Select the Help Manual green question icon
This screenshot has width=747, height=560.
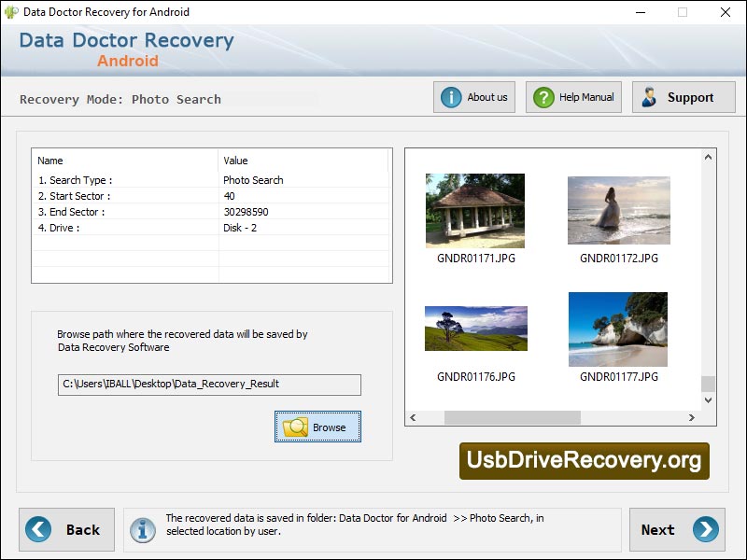point(543,96)
